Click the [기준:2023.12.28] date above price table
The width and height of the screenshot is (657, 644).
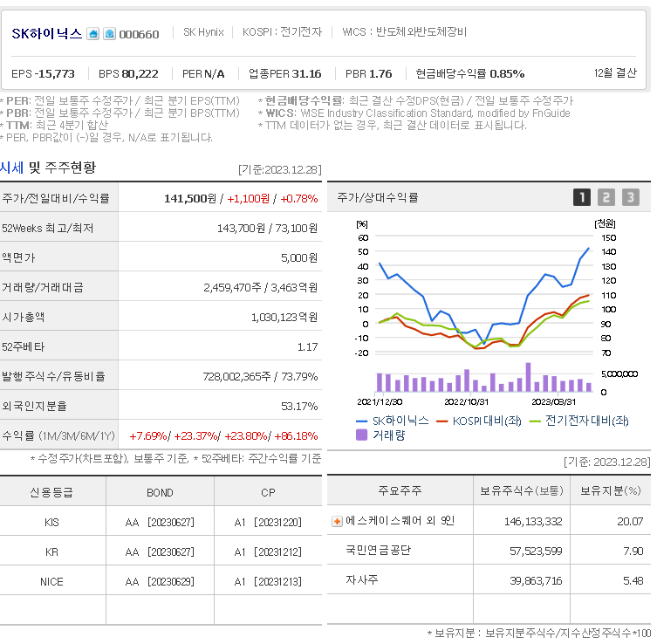click(279, 169)
